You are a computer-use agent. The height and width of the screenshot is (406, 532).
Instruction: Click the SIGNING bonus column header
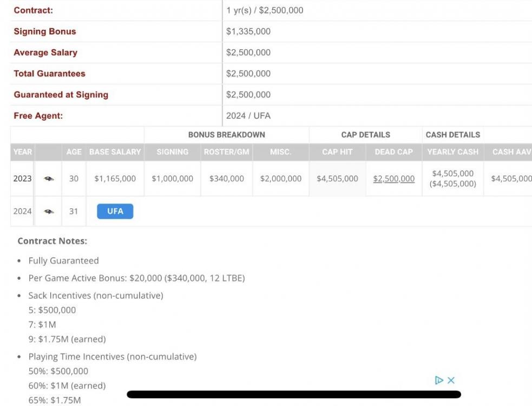point(172,152)
